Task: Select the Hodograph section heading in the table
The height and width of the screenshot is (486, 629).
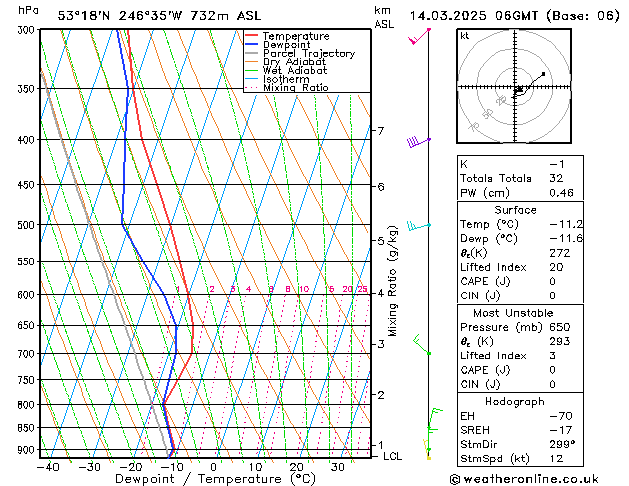Action: pos(515,401)
